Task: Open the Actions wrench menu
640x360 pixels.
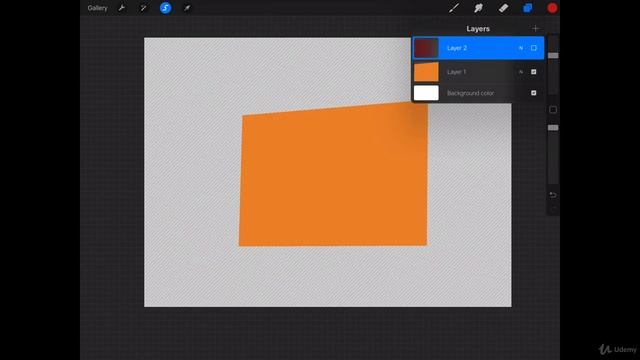Action: click(122, 8)
